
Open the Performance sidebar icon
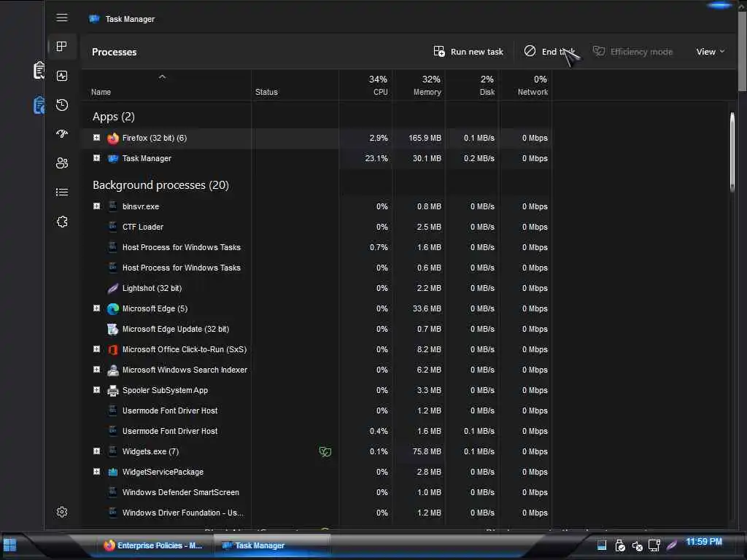coord(62,76)
